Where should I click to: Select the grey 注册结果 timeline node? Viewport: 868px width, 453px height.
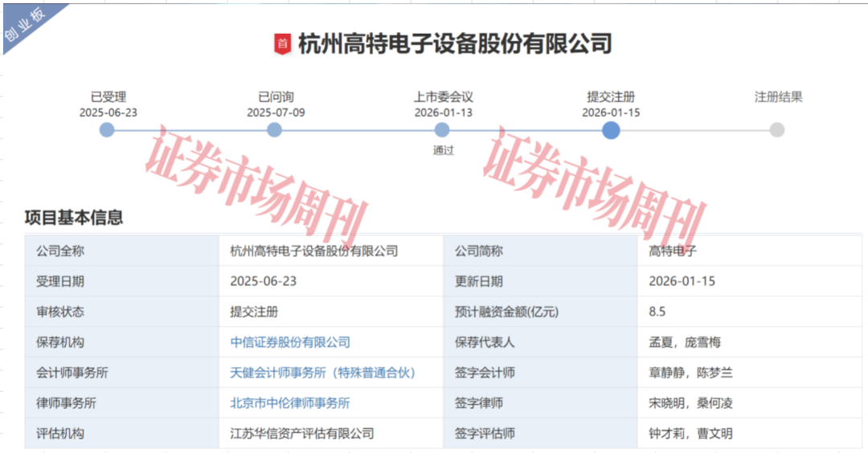coord(777,130)
